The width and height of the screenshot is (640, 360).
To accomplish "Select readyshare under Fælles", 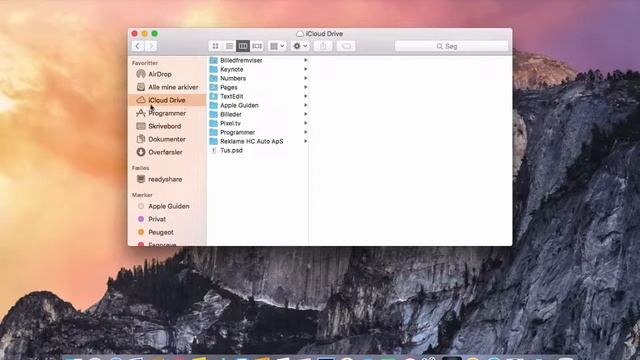I will pyautogui.click(x=167, y=179).
